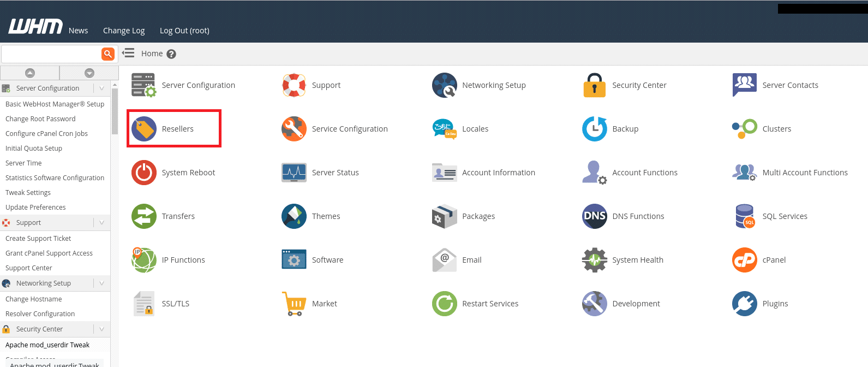Viewport: 868px width, 367px height.
Task: Collapse the Server Configuration sidebar section
Action: 101,88
